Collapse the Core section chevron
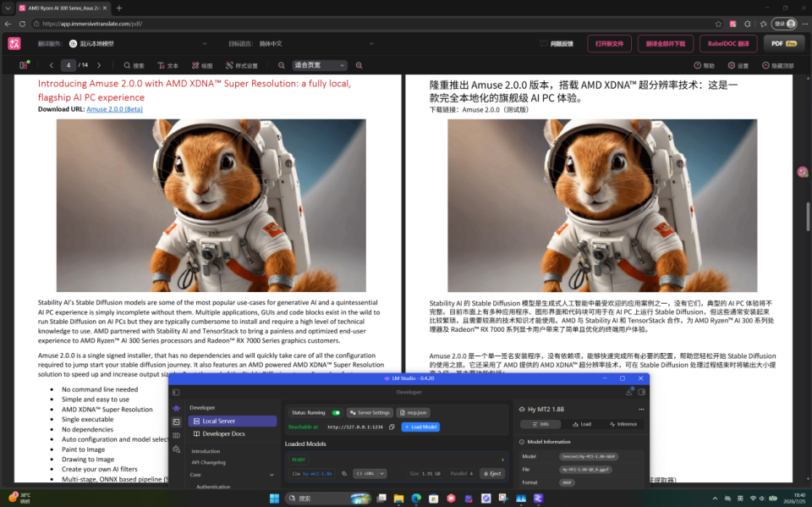812x507 pixels. [272, 475]
